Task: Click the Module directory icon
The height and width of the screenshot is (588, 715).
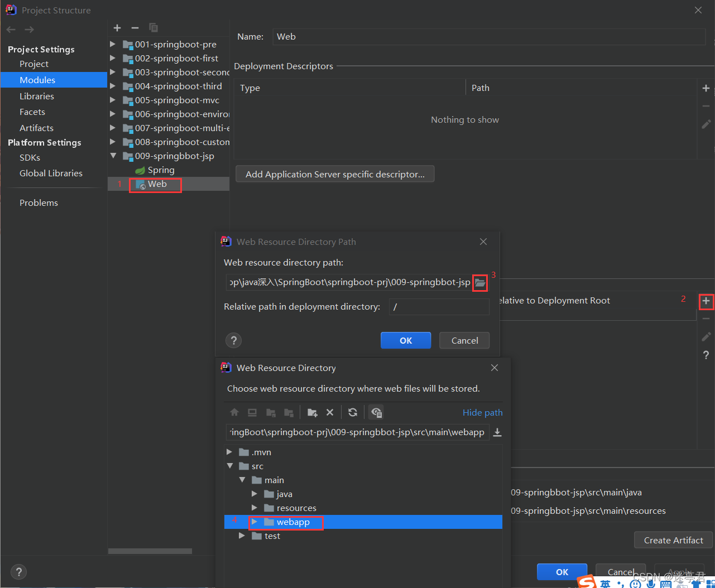Action: (x=289, y=412)
